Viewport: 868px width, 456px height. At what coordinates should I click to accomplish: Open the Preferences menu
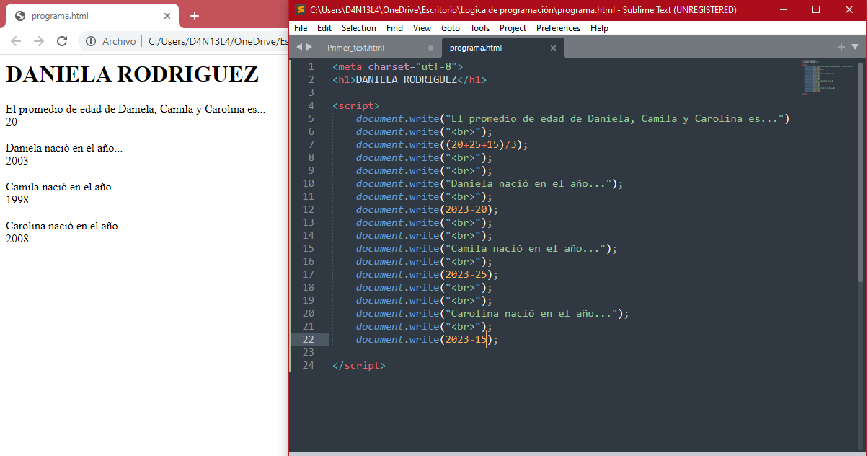(x=558, y=28)
